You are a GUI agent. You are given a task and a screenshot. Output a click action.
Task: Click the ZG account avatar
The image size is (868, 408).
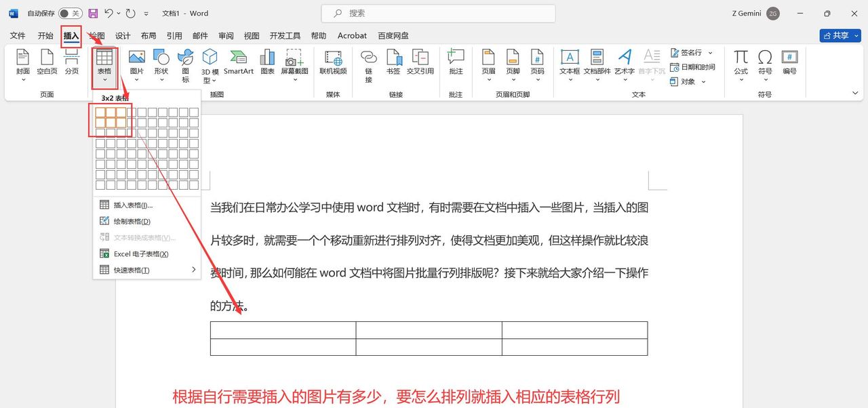(773, 14)
